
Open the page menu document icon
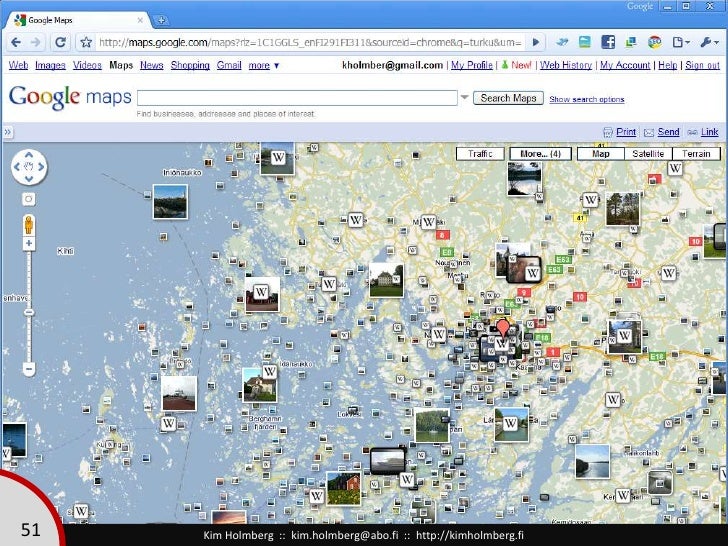point(680,42)
